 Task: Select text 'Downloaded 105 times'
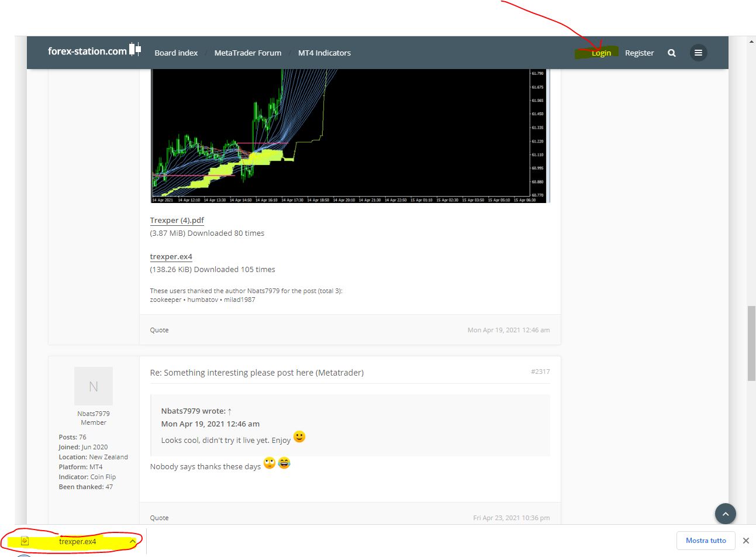click(x=234, y=270)
